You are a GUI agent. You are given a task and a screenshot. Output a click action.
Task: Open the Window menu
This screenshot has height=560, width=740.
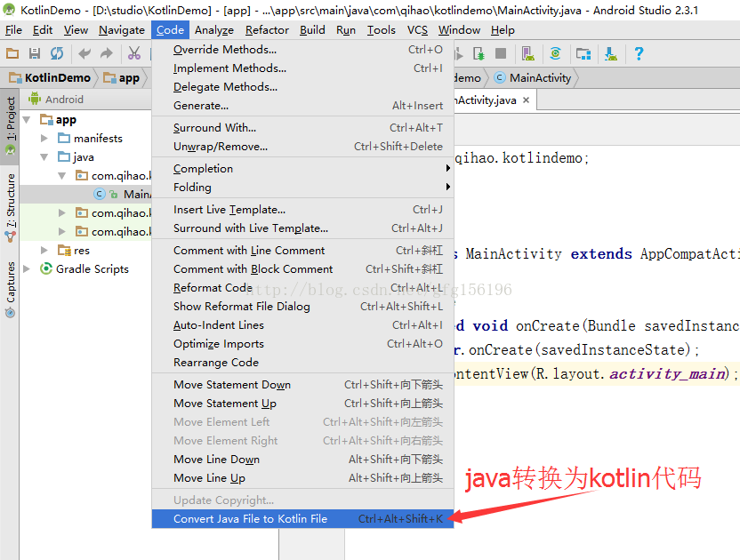click(459, 30)
